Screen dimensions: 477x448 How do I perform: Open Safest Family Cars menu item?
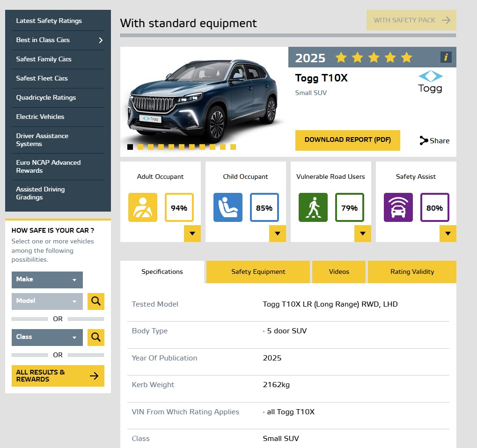58,59
